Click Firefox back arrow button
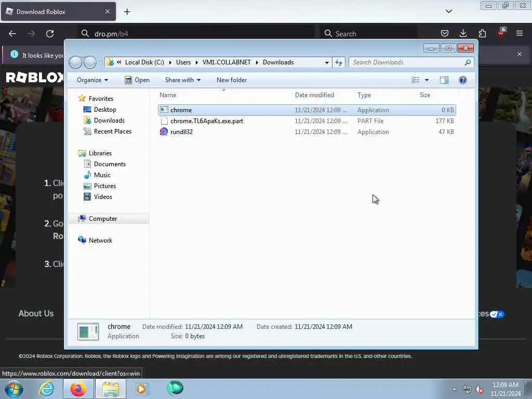This screenshot has height=399, width=532. pyautogui.click(x=12, y=34)
